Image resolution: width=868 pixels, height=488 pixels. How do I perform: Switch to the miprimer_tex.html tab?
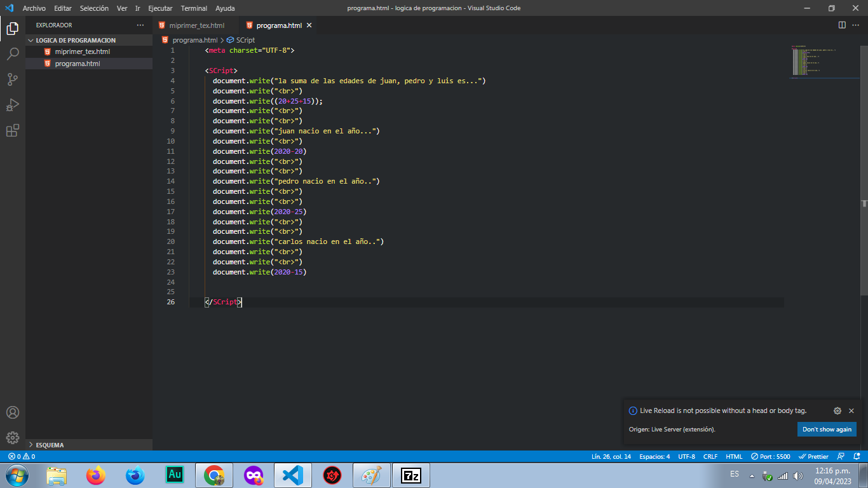coord(196,25)
